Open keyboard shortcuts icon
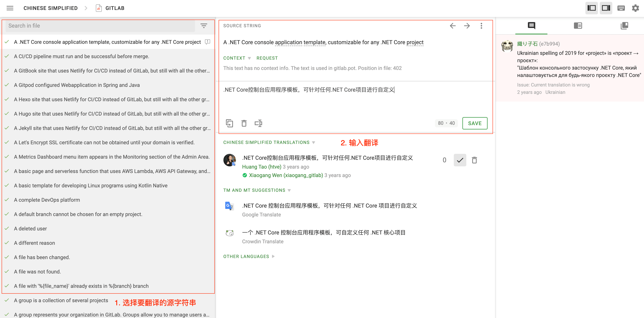This screenshot has width=644, height=318. coord(621,8)
